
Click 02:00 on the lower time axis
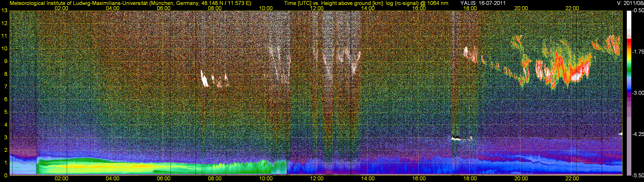coord(61,179)
